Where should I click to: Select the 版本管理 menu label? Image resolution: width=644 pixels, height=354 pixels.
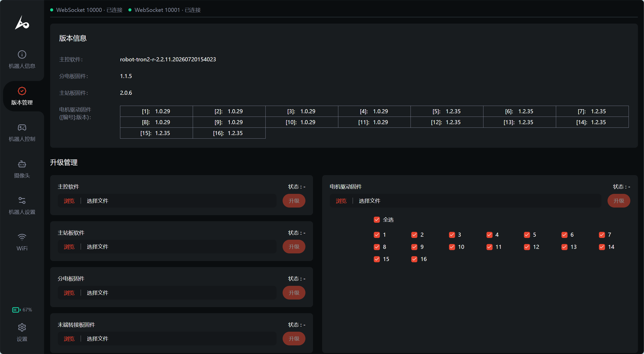pos(22,102)
